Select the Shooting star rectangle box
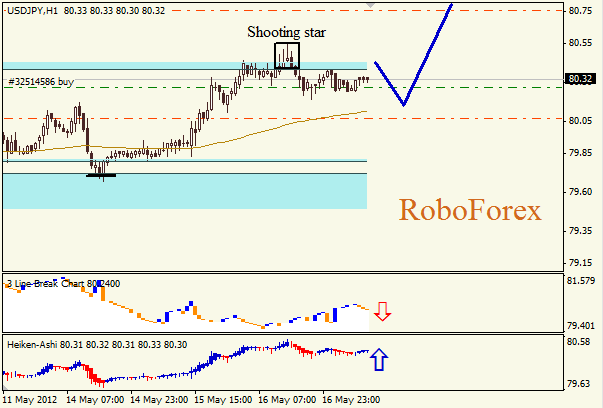This screenshot has width=603, height=408. [x=286, y=55]
